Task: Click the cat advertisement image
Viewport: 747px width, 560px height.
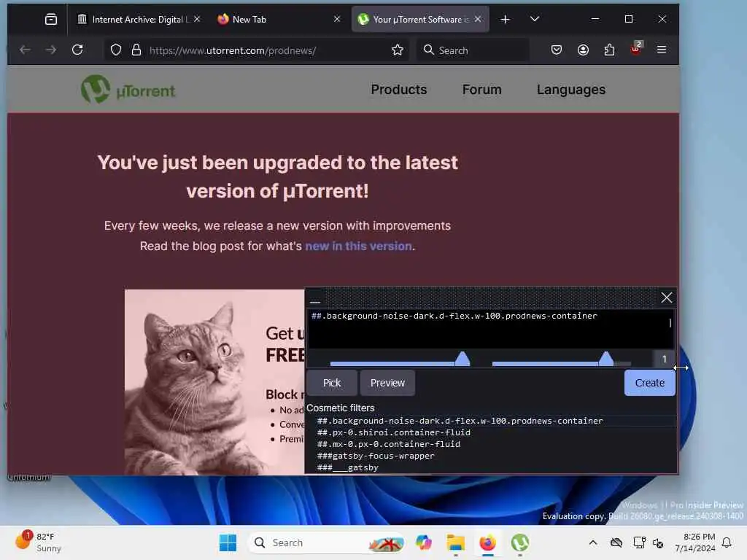Action: [x=214, y=382]
